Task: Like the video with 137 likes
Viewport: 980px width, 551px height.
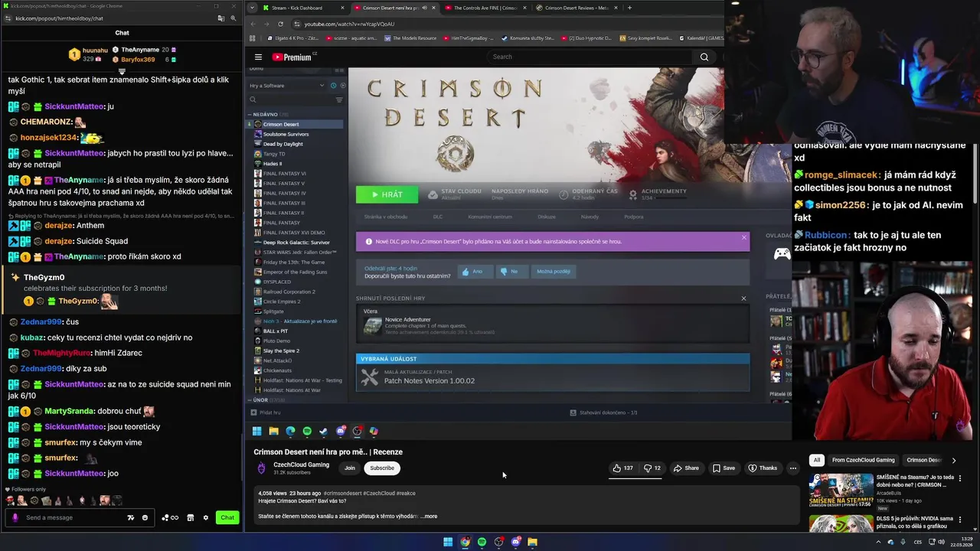Action: tap(622, 468)
